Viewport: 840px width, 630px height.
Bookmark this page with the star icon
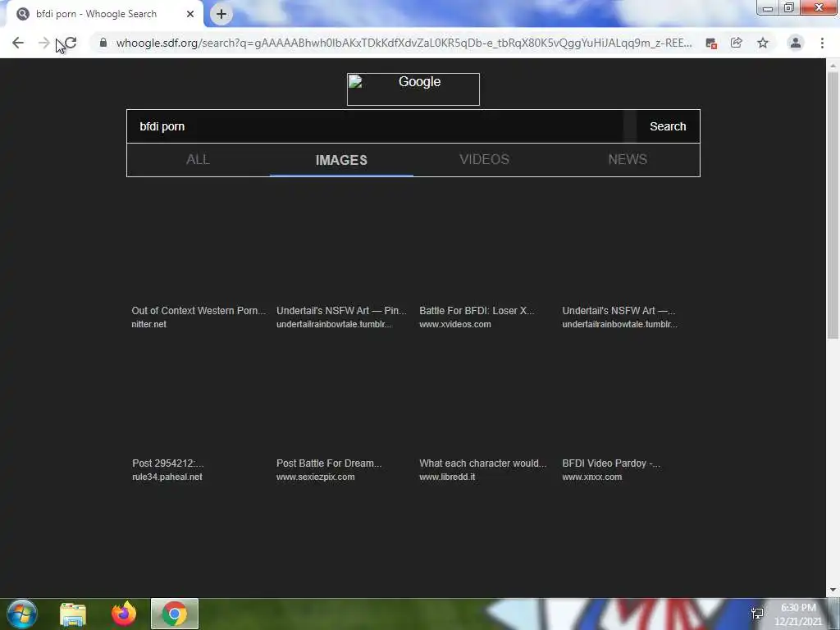tap(763, 43)
